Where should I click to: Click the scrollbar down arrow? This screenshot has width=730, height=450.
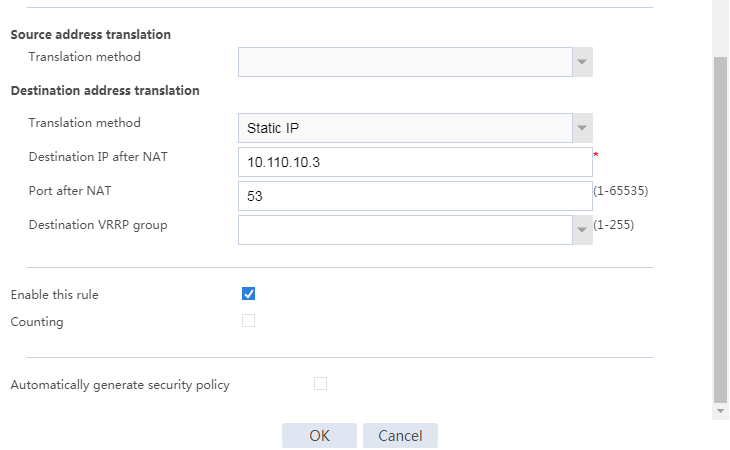pos(720,411)
